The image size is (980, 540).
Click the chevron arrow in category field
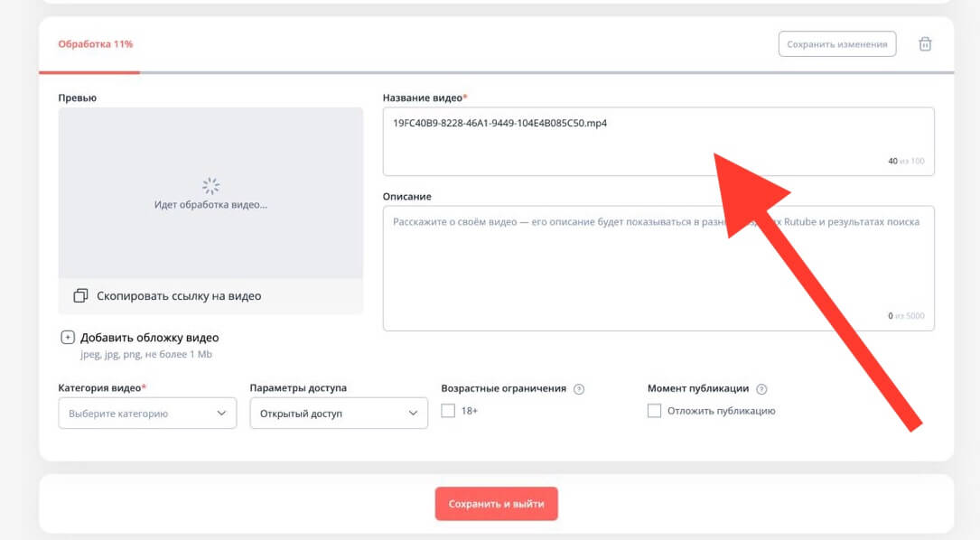pos(222,414)
